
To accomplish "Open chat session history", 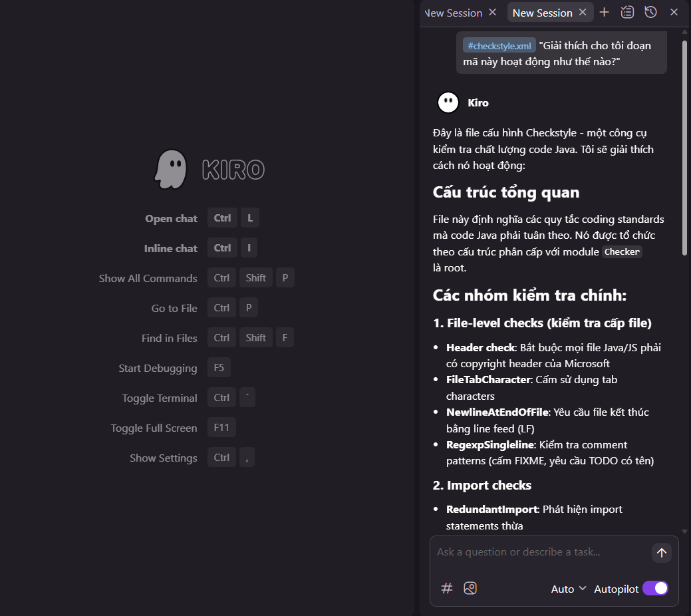I will click(650, 12).
